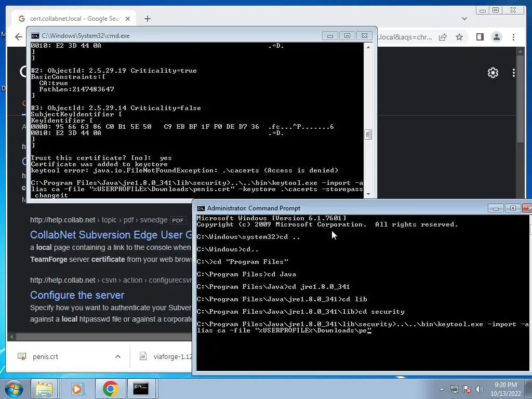Click the Chrome address bar URL text

point(405,37)
